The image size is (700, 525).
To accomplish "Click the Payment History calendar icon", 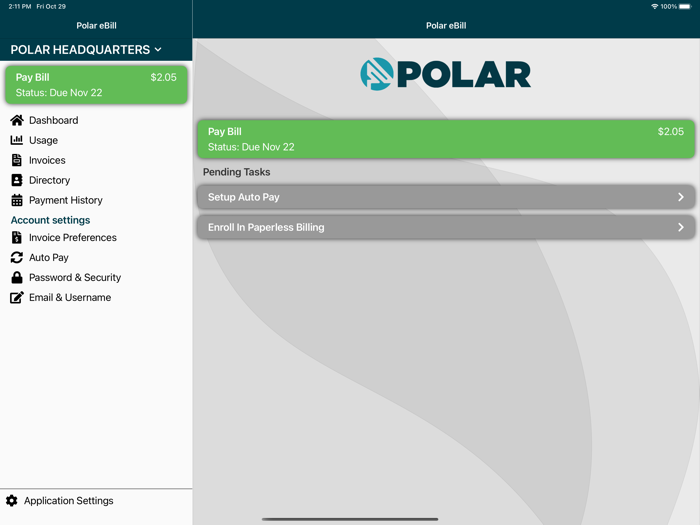I will pos(17,200).
